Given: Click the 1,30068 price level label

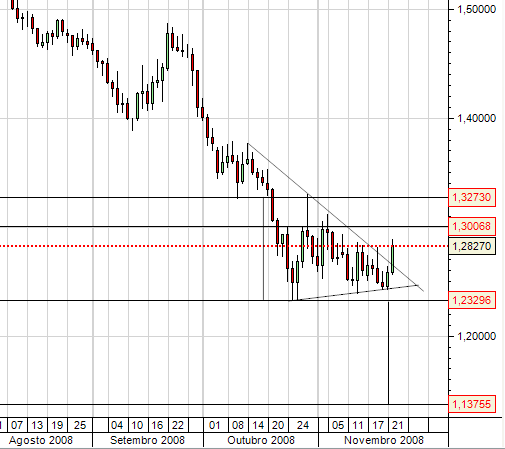Looking at the screenshot, I should (x=472, y=226).
